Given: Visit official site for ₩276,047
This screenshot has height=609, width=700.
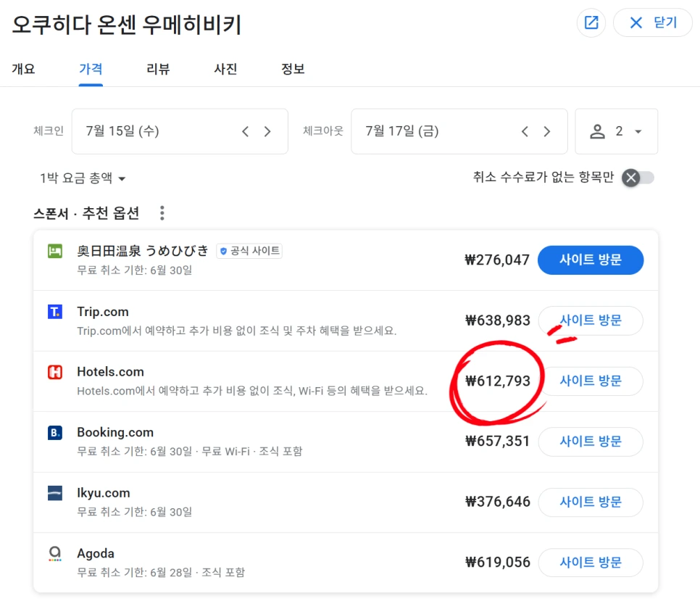Looking at the screenshot, I should pyautogui.click(x=591, y=260).
